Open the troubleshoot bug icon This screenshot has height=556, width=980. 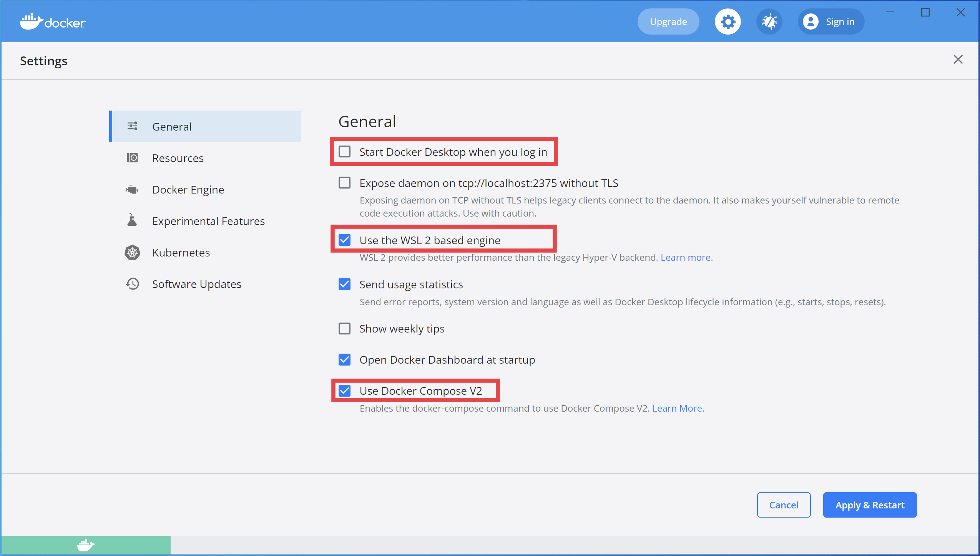pos(769,22)
